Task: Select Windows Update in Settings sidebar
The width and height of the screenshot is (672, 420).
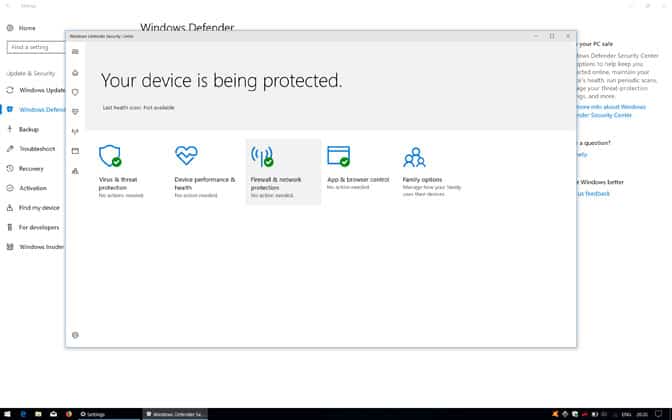Action: (34, 90)
